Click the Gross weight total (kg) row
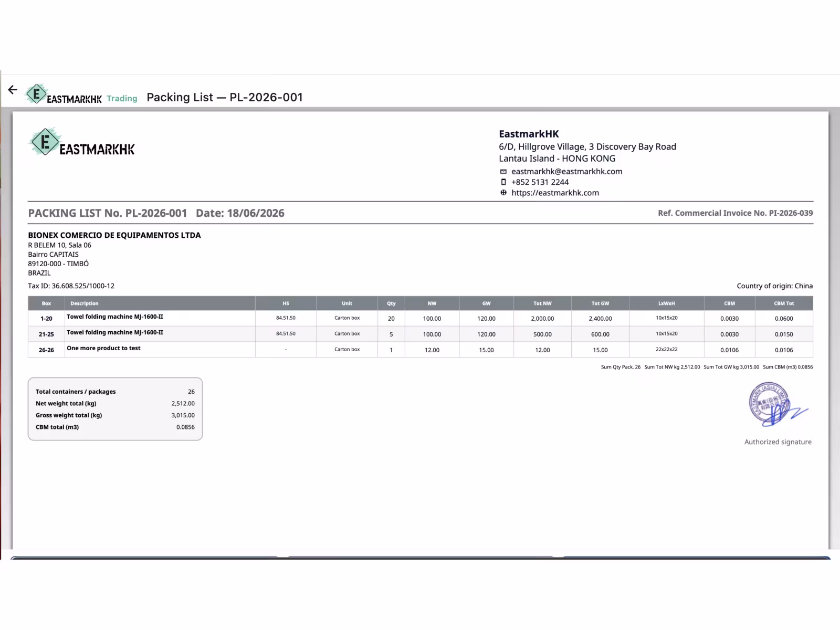 (x=115, y=415)
